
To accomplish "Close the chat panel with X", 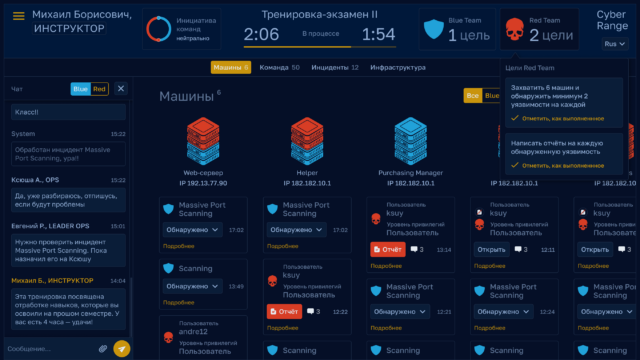I will (x=121, y=89).
